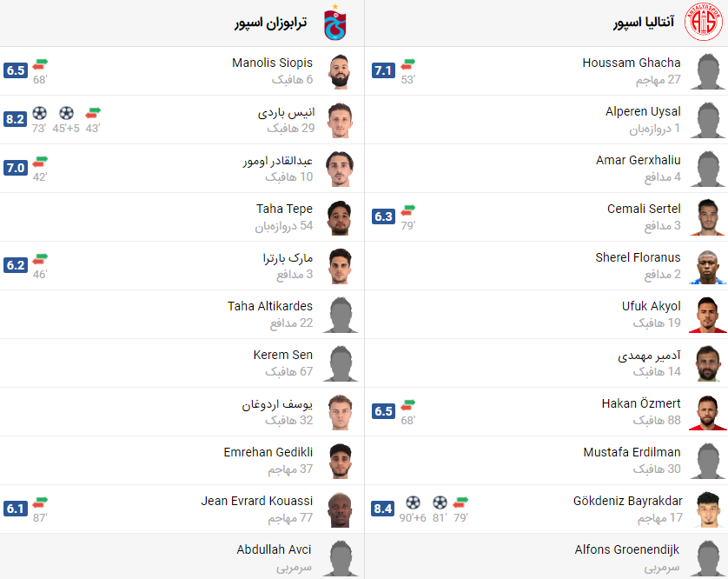Screen dimensions: 728x579
Task: Click Manolis Siopis substitution arrows icon
Action: pos(40,63)
